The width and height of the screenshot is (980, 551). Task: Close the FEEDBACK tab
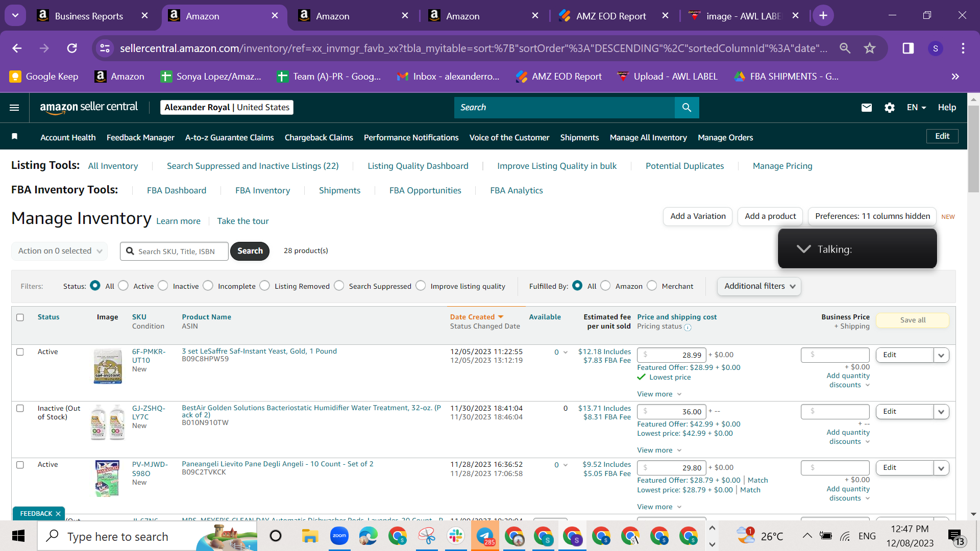click(58, 514)
